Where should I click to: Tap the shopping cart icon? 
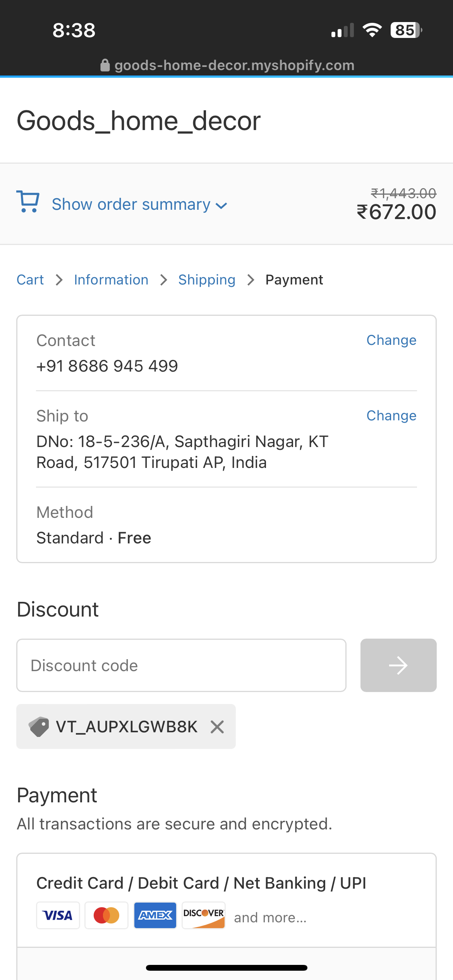[28, 202]
